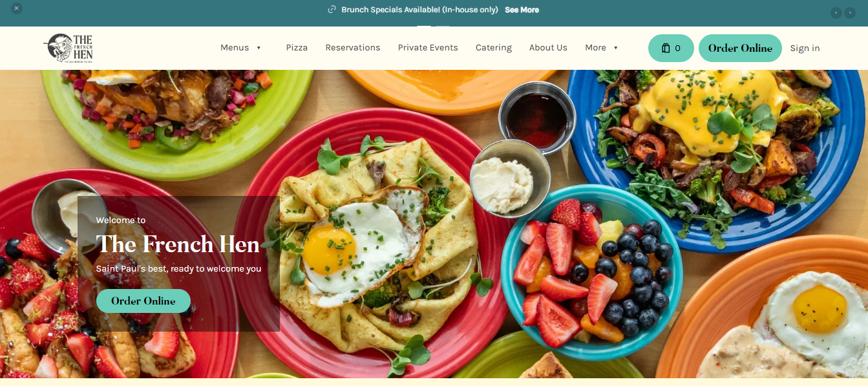
Task: Click The French Hen logo
Action: (69, 48)
